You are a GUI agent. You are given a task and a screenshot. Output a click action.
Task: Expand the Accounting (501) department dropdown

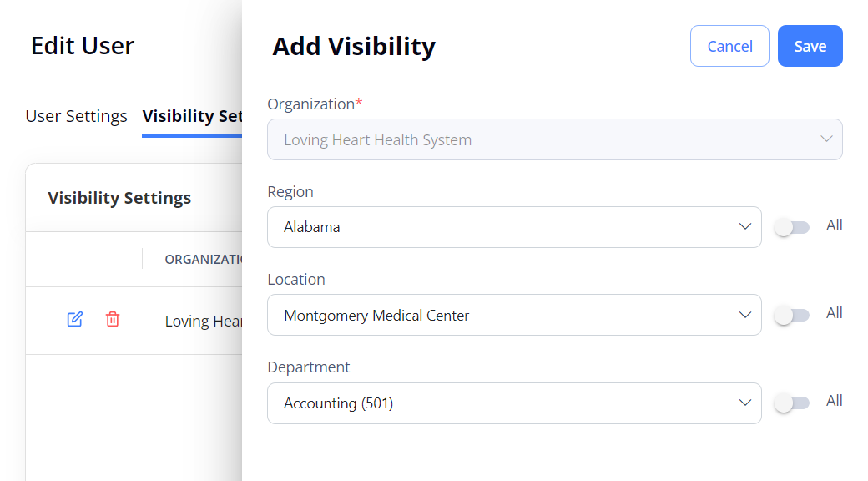point(514,403)
